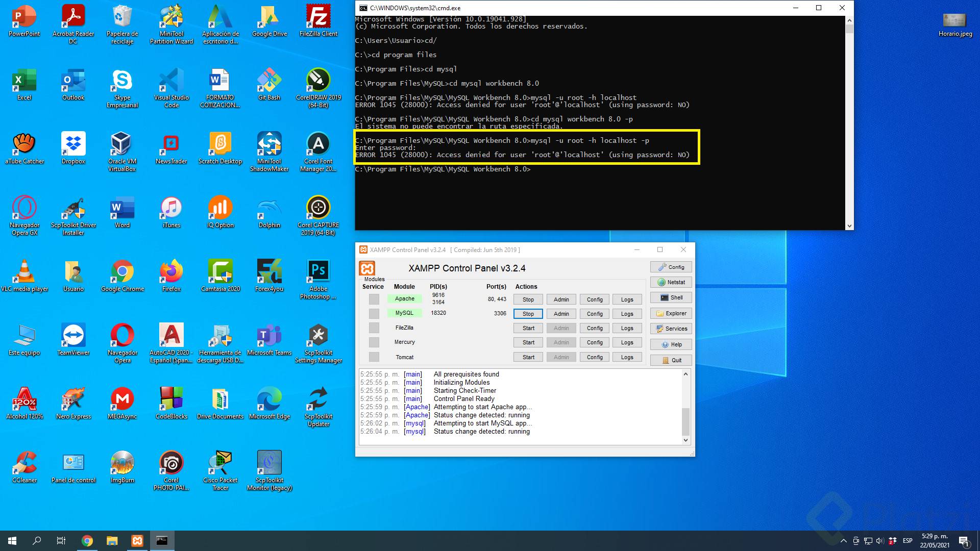Click the cmd window scrollbar down arrow

849,226
